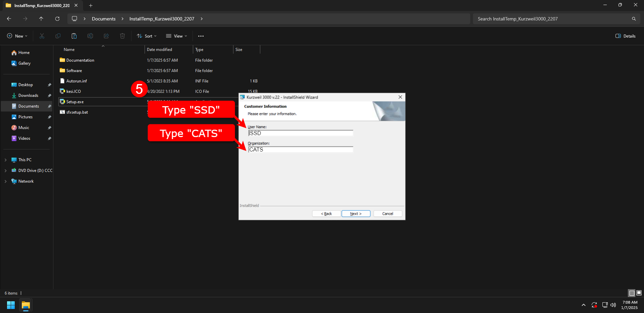Show hidden system tray icons
The width and height of the screenshot is (644, 313).
pos(584,305)
